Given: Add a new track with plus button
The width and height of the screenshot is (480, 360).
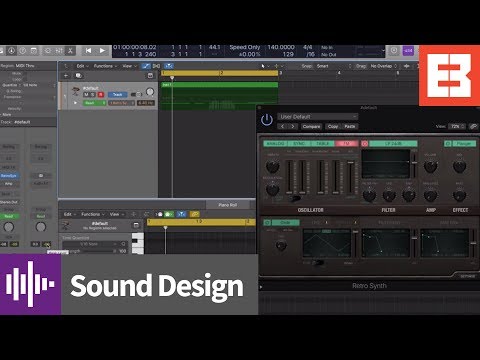Looking at the screenshot, I should point(66,76).
